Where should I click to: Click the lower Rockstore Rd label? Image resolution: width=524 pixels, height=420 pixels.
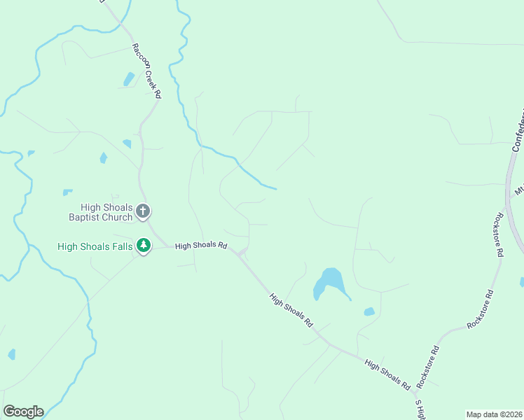tap(428, 367)
